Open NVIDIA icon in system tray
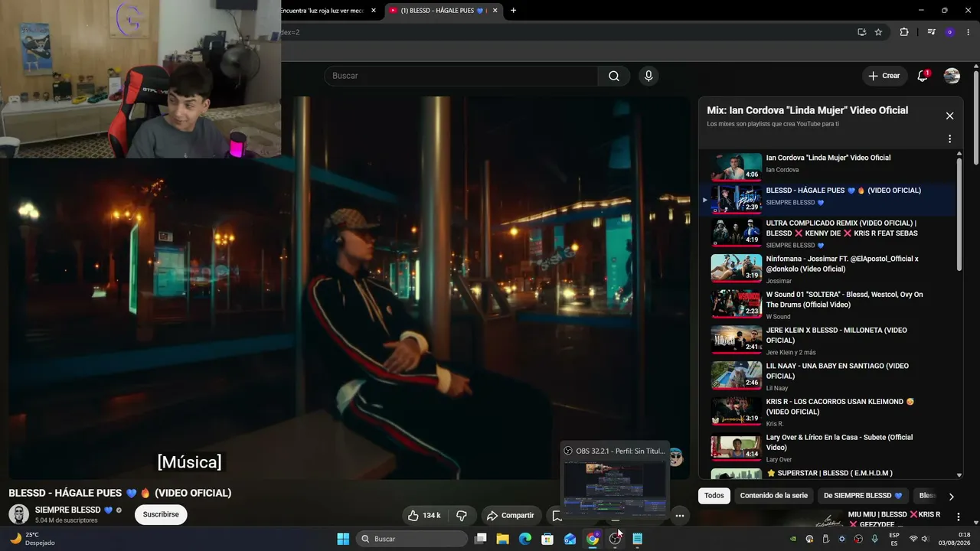 click(x=792, y=539)
